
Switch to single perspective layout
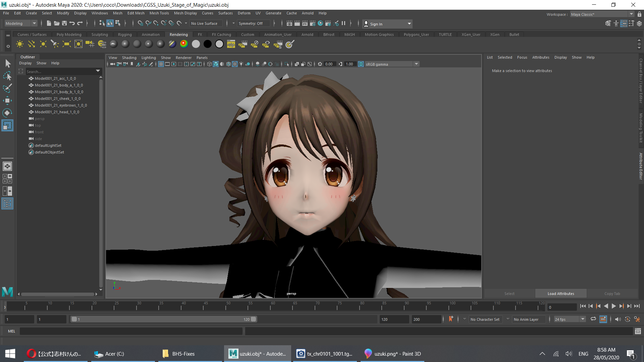[x=7, y=166]
